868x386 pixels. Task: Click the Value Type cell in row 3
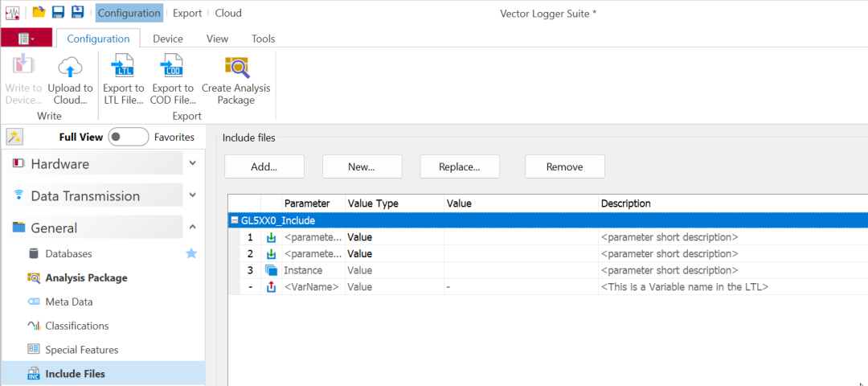(394, 270)
